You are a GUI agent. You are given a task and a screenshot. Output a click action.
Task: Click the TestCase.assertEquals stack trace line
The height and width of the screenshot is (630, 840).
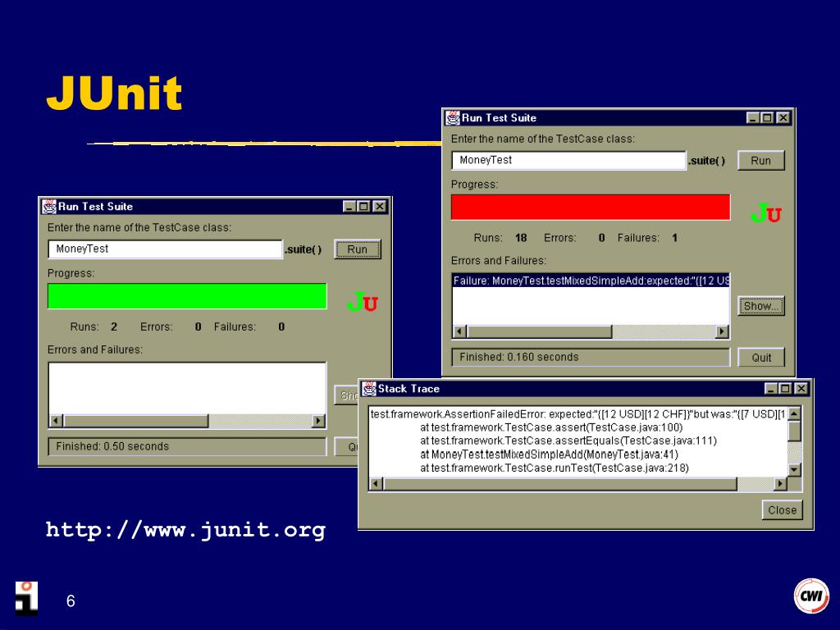point(568,441)
